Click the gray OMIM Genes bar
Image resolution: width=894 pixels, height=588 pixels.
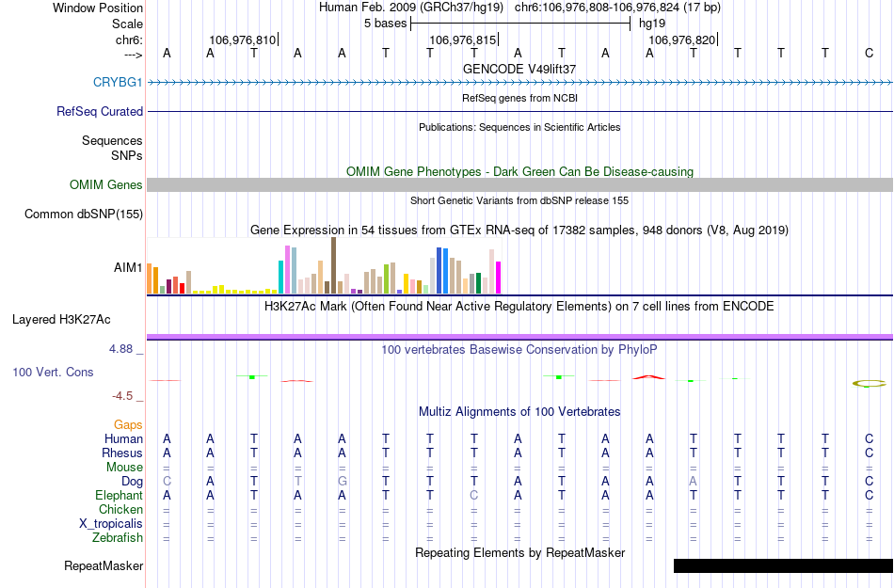519,184
